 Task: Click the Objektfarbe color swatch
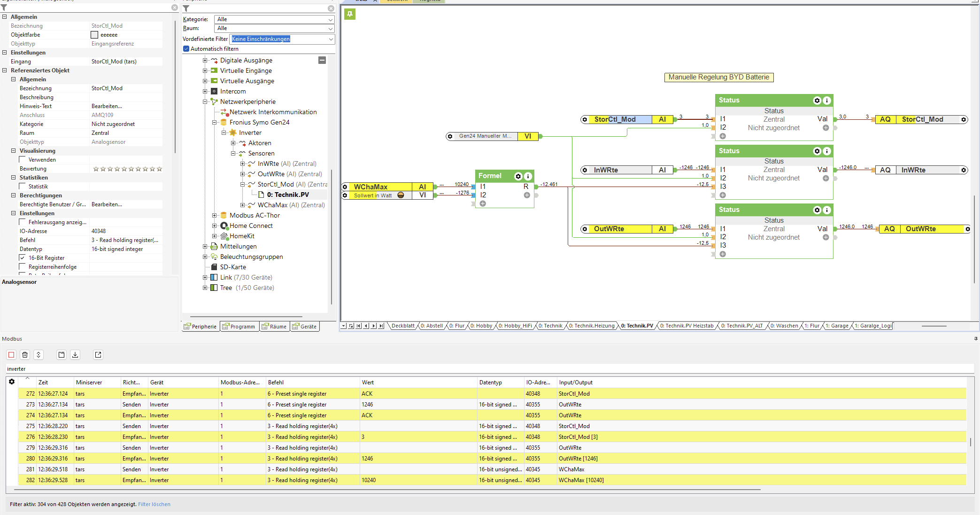coord(94,35)
